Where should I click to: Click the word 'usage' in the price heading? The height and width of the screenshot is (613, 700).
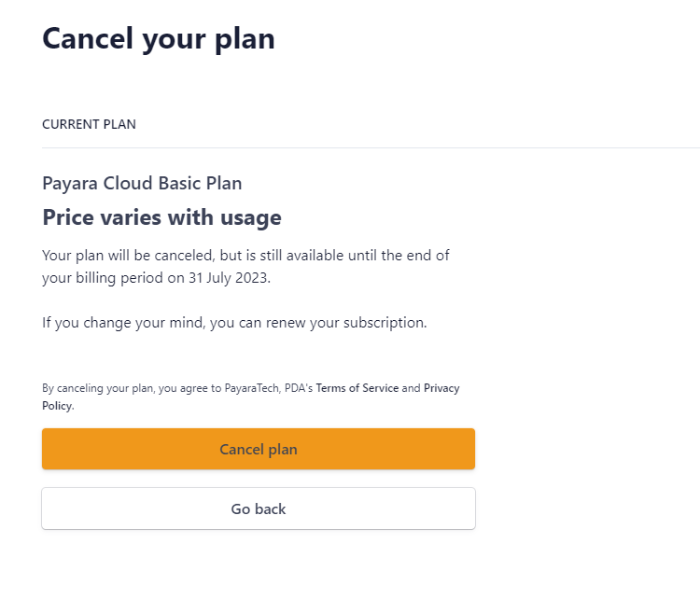click(251, 218)
